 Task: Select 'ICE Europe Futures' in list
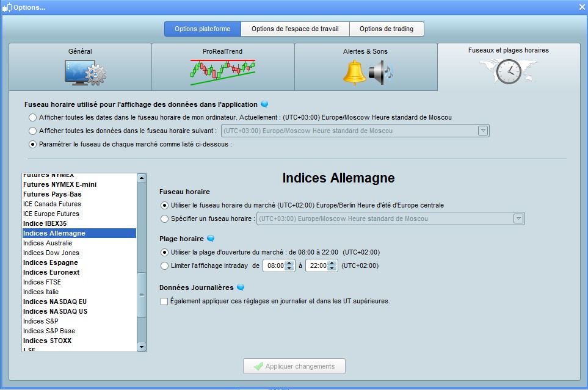tap(79, 214)
